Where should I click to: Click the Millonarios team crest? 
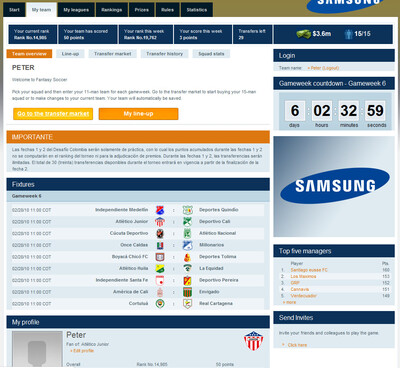(x=188, y=245)
